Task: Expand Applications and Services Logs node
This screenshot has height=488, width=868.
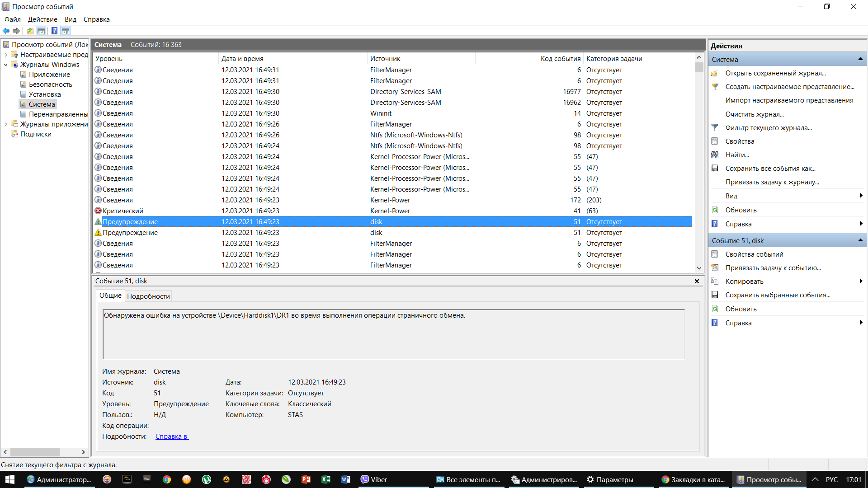Action: coord(5,124)
